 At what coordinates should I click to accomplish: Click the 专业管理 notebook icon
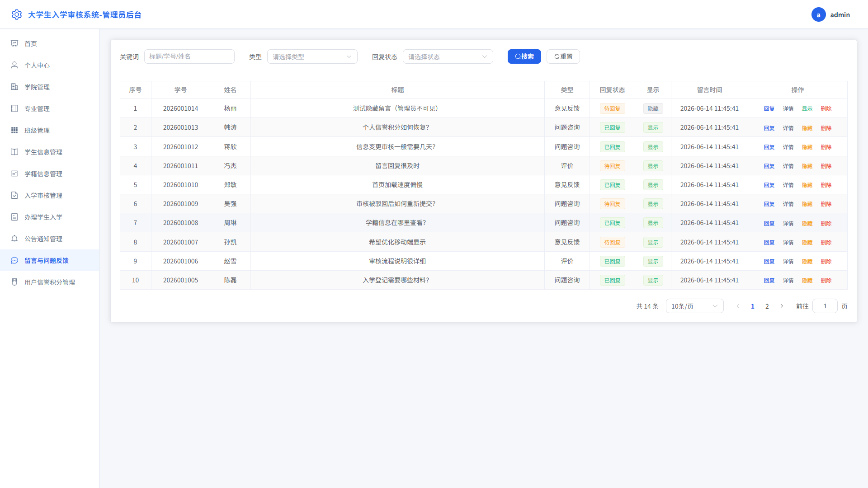click(14, 108)
